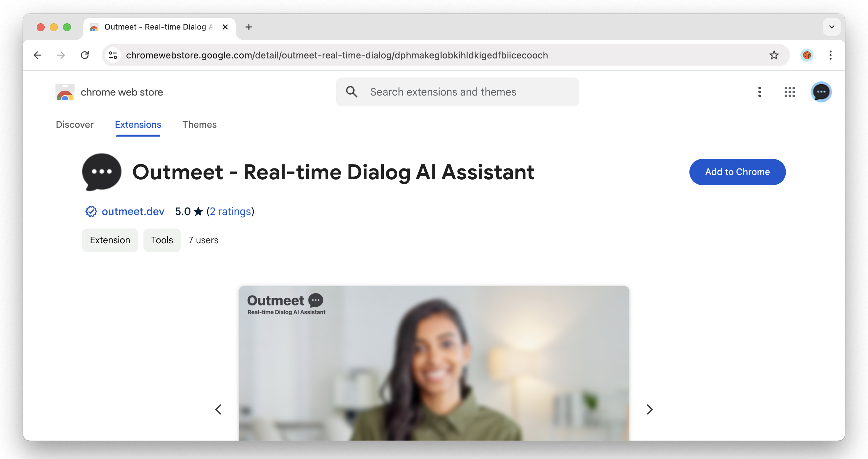868x459 pixels.
Task: Click the Extensions tab
Action: (x=138, y=124)
